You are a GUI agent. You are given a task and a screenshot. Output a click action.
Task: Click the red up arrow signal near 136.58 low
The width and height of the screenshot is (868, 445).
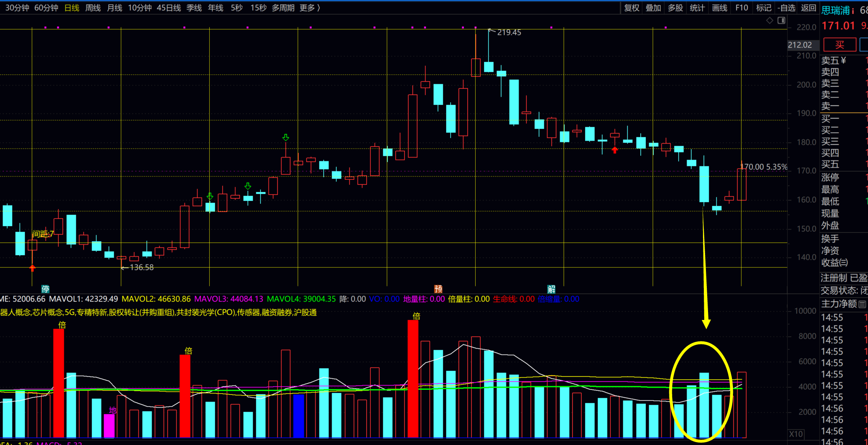click(32, 268)
